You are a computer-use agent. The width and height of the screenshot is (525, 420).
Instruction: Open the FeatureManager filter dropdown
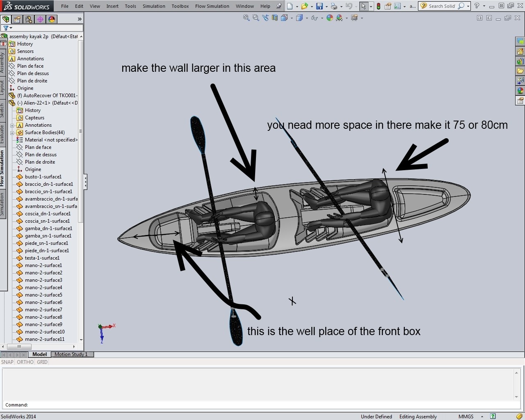(x=10, y=28)
